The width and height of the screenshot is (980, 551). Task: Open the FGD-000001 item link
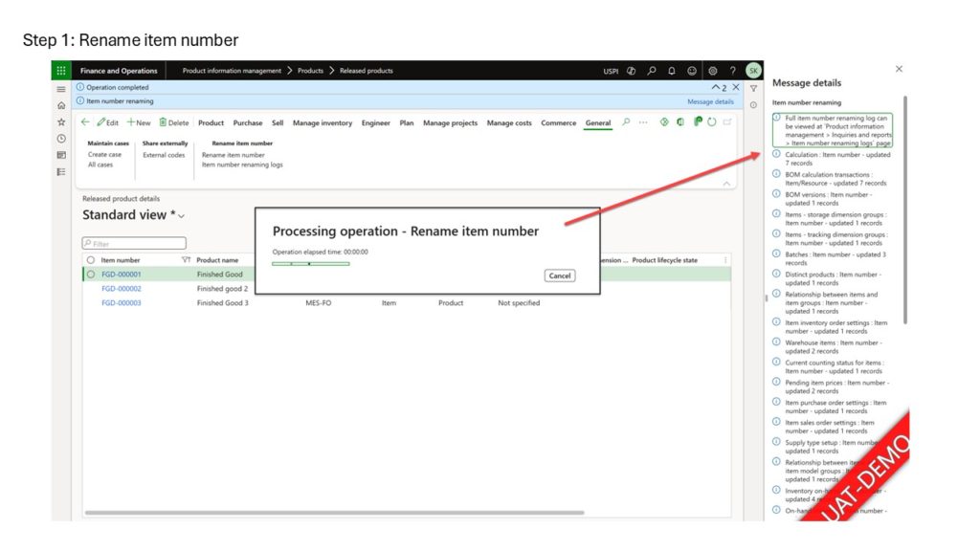(x=122, y=275)
